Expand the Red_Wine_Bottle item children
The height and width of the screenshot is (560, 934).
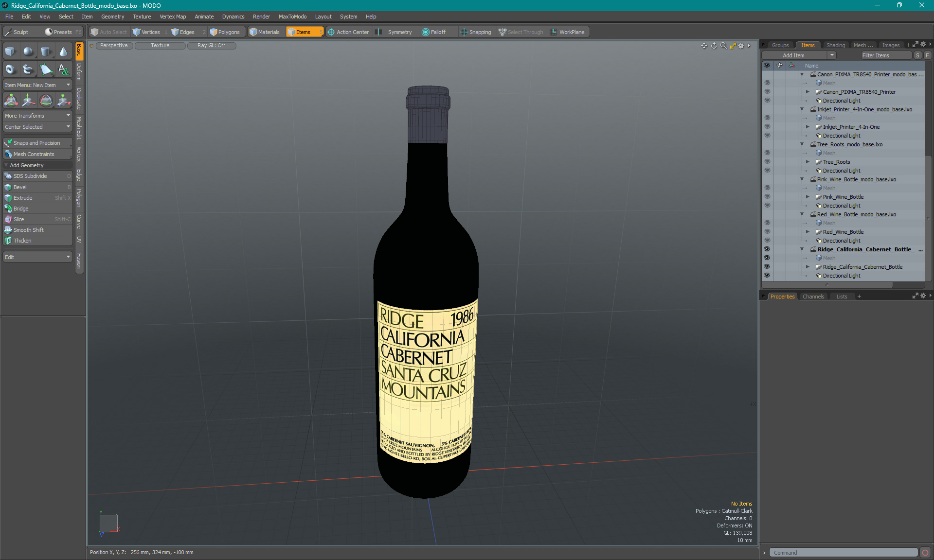pos(808,232)
